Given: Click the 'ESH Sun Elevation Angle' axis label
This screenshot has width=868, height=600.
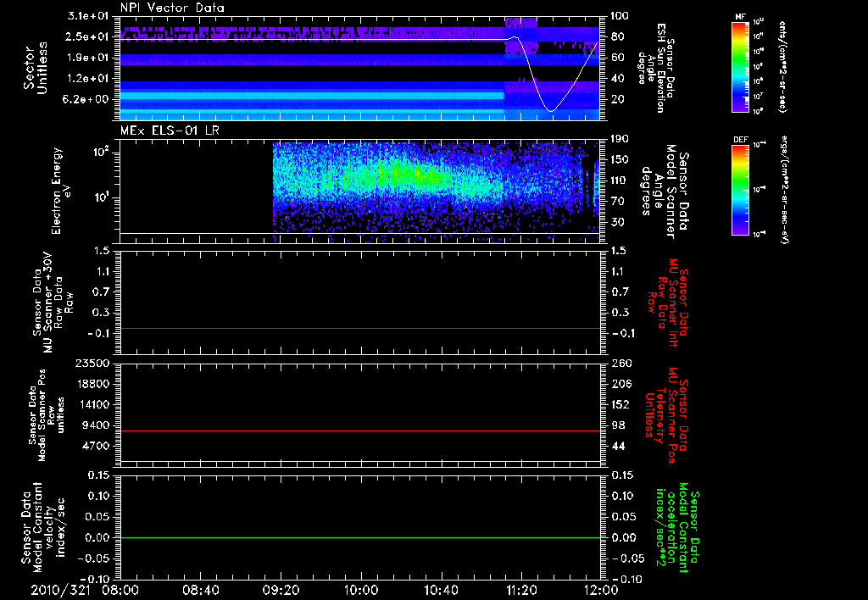Looking at the screenshot, I should tap(655, 68).
